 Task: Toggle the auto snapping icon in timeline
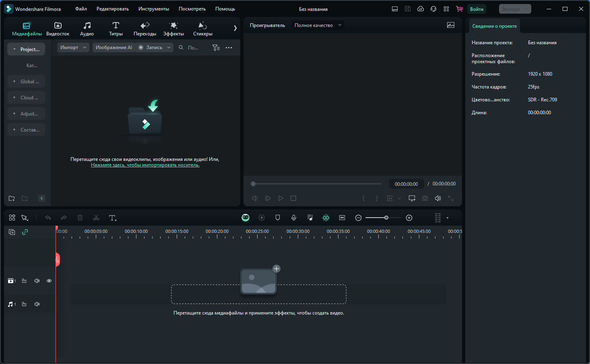tap(326, 218)
